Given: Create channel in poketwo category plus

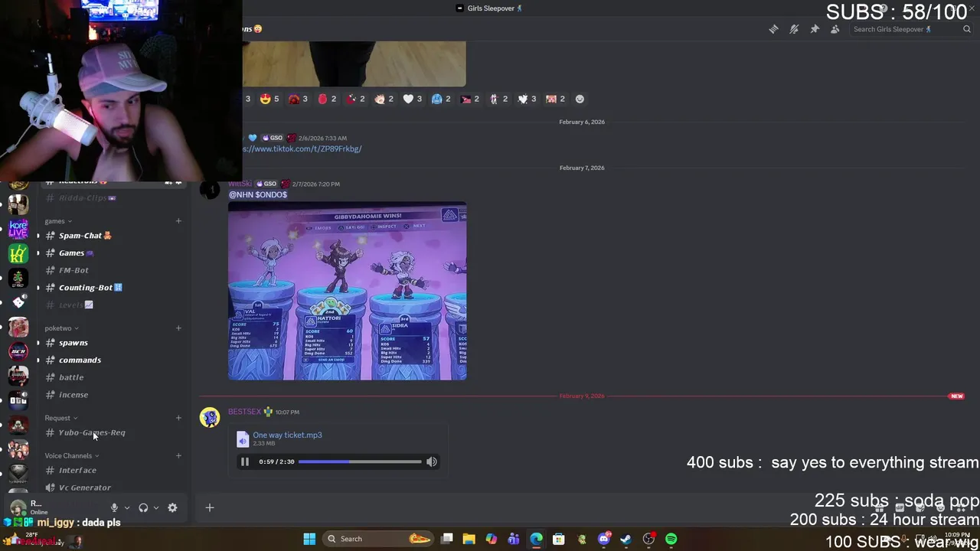Looking at the screenshot, I should coord(178,328).
